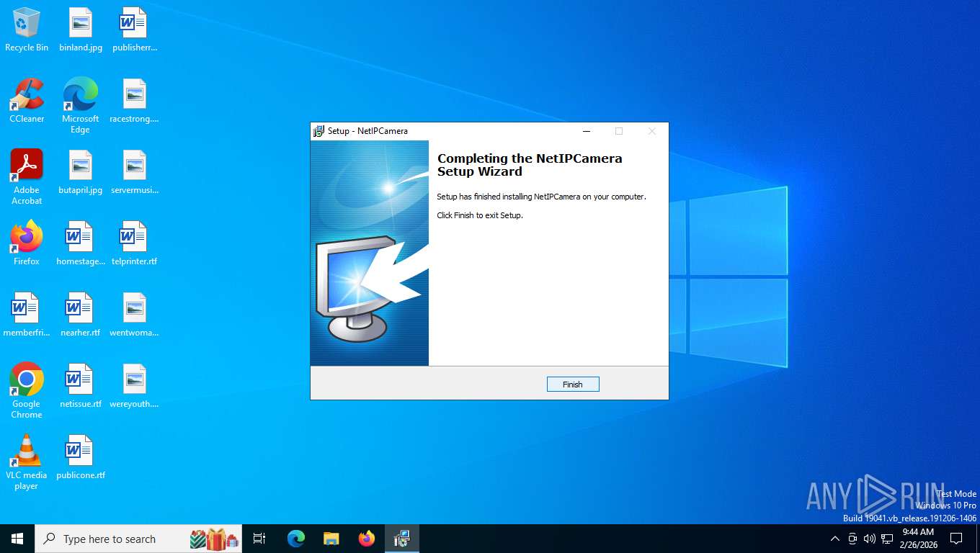Select the butapril.jpg desktop file
Viewport: 980px width, 553px height.
[x=81, y=173]
